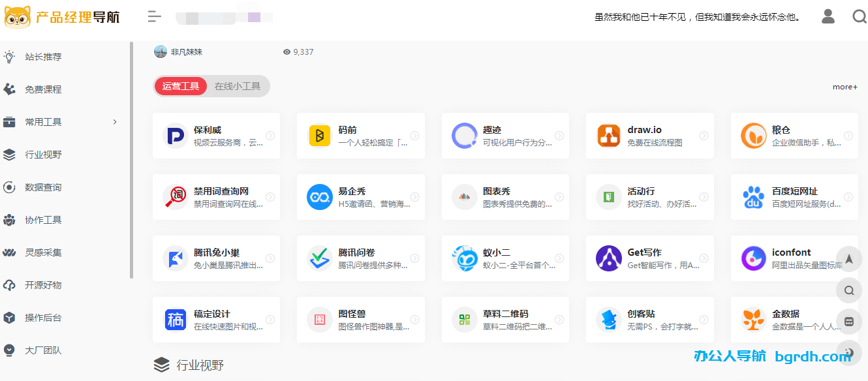Click the detail arrow on the 金数据 card
Viewport: 868px width, 381px height.
point(847,319)
